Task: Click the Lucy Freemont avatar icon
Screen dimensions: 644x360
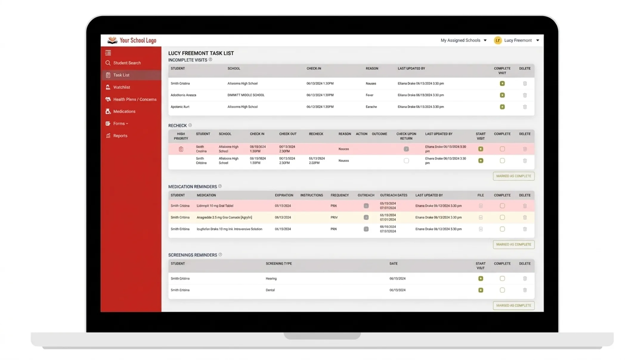Action: pyautogui.click(x=498, y=40)
